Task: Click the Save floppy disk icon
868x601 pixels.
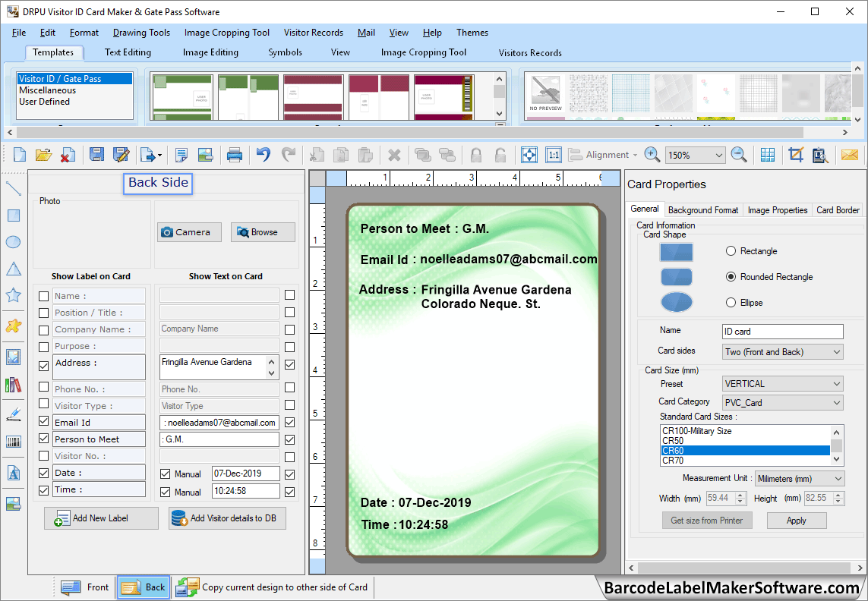Action: tap(97, 155)
